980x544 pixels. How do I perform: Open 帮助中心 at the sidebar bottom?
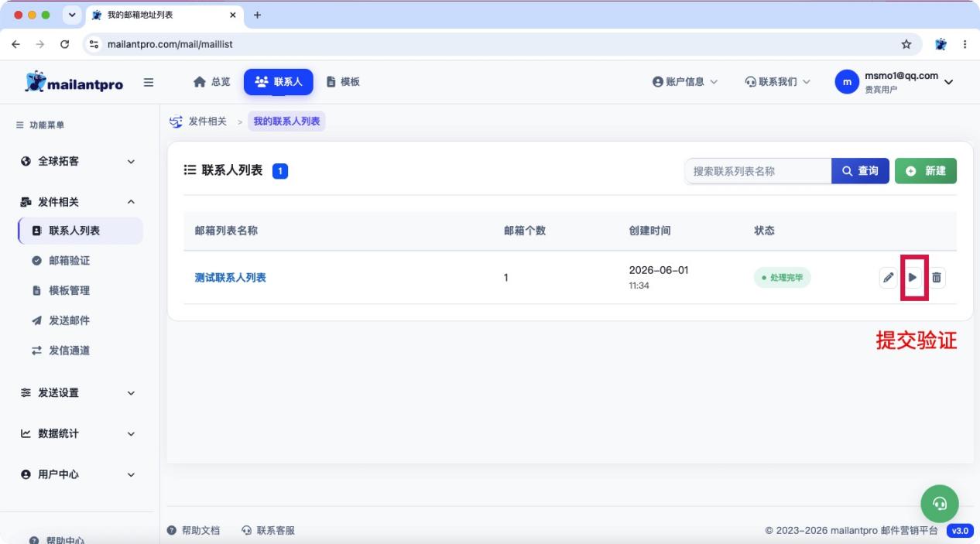point(57,539)
